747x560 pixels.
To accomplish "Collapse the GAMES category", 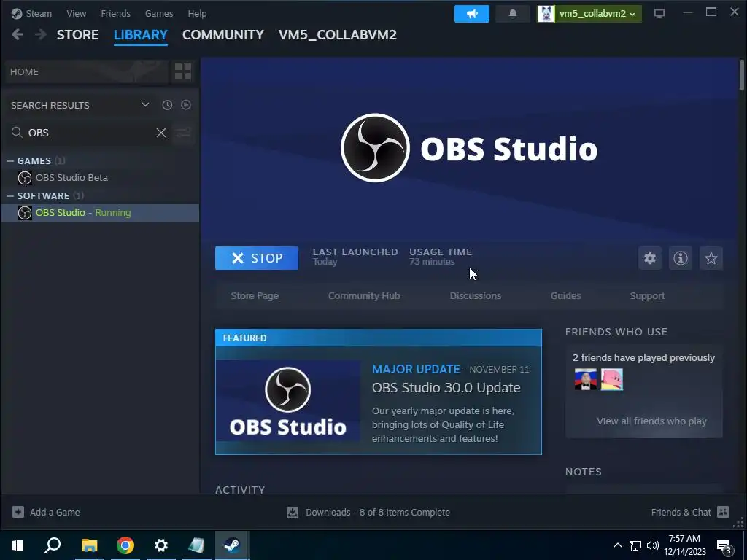I will (10, 161).
